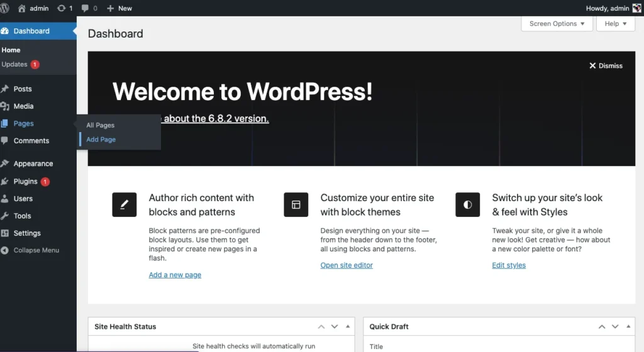Click the Posts pushpin icon in sidebar
644x352 pixels.
(5, 89)
